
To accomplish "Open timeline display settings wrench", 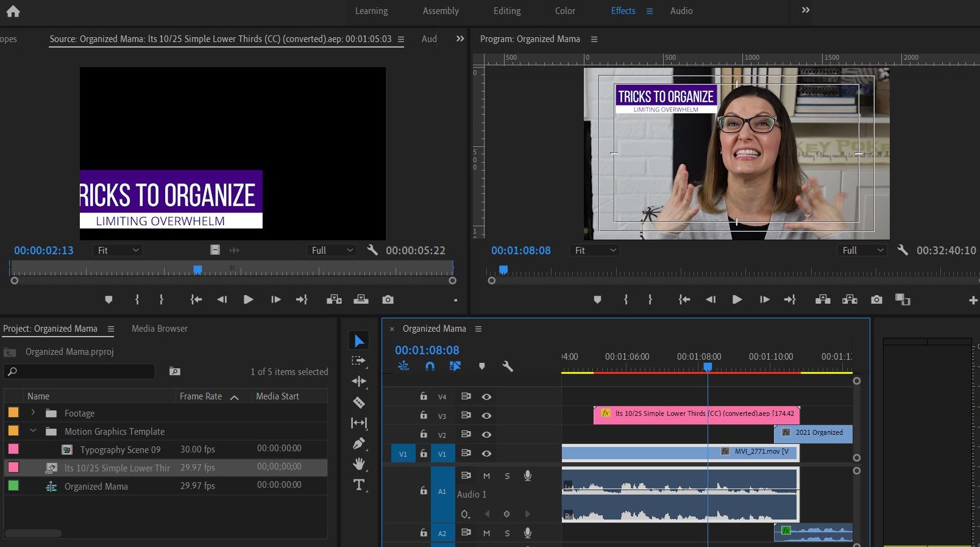I will [507, 366].
